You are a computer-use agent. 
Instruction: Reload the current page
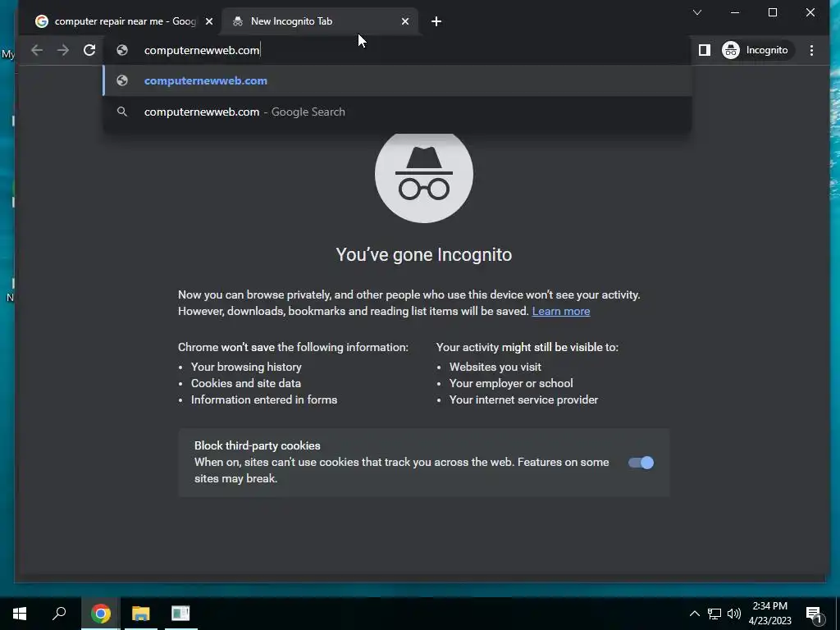point(89,50)
